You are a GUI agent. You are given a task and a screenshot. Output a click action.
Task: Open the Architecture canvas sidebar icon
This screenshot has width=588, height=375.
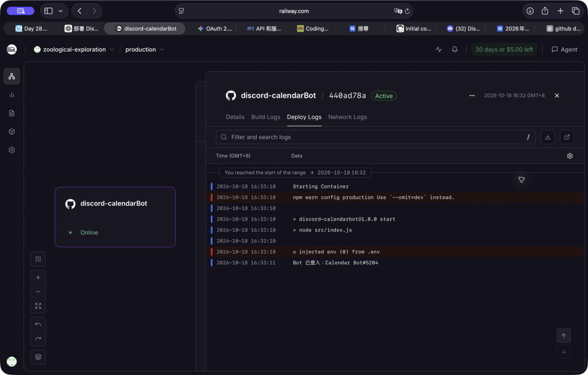11,76
